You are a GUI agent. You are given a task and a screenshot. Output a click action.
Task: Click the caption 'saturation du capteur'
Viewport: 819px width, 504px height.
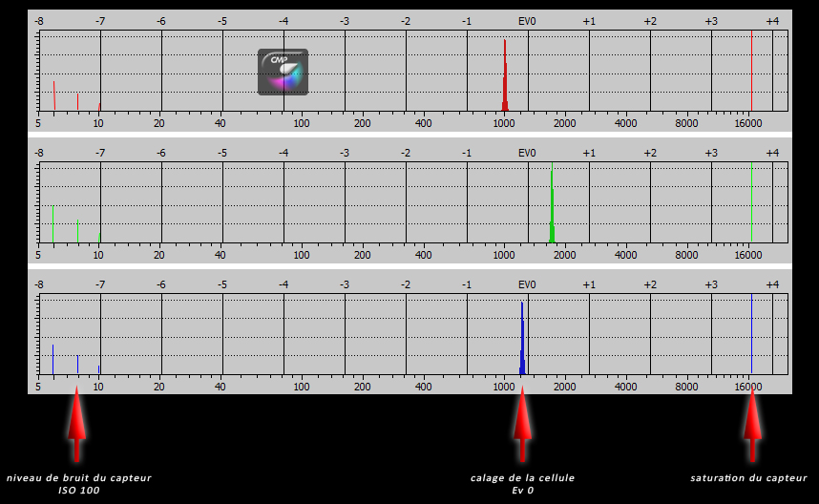(748, 478)
